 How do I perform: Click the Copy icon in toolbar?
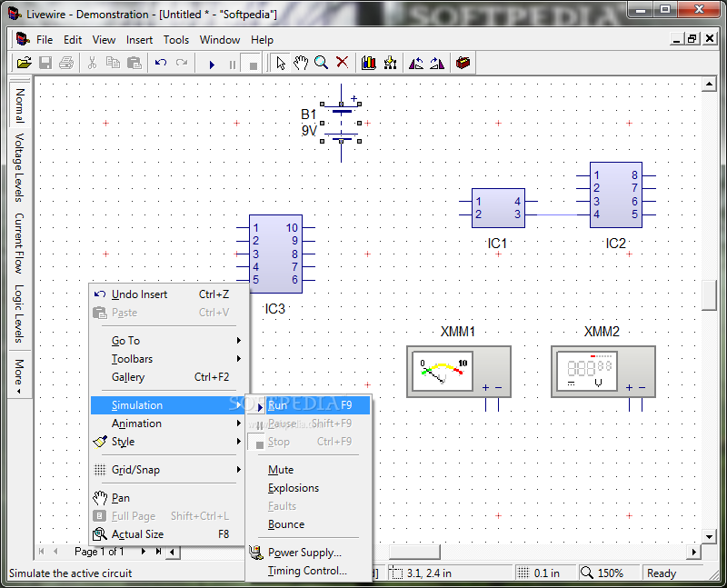(113, 63)
